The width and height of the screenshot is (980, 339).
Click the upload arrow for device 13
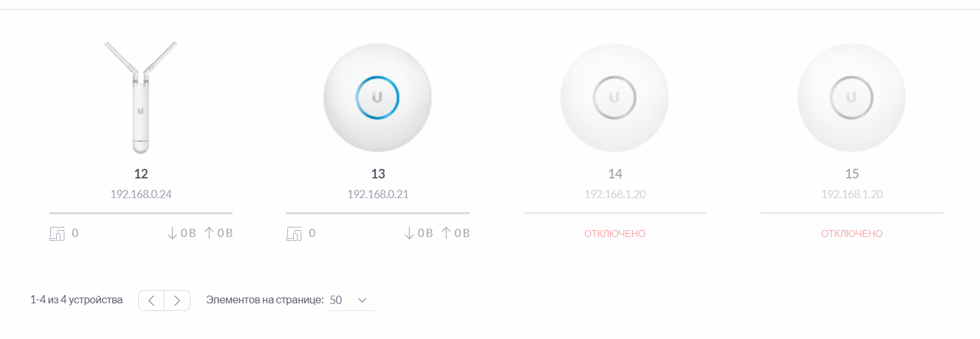[x=446, y=233]
